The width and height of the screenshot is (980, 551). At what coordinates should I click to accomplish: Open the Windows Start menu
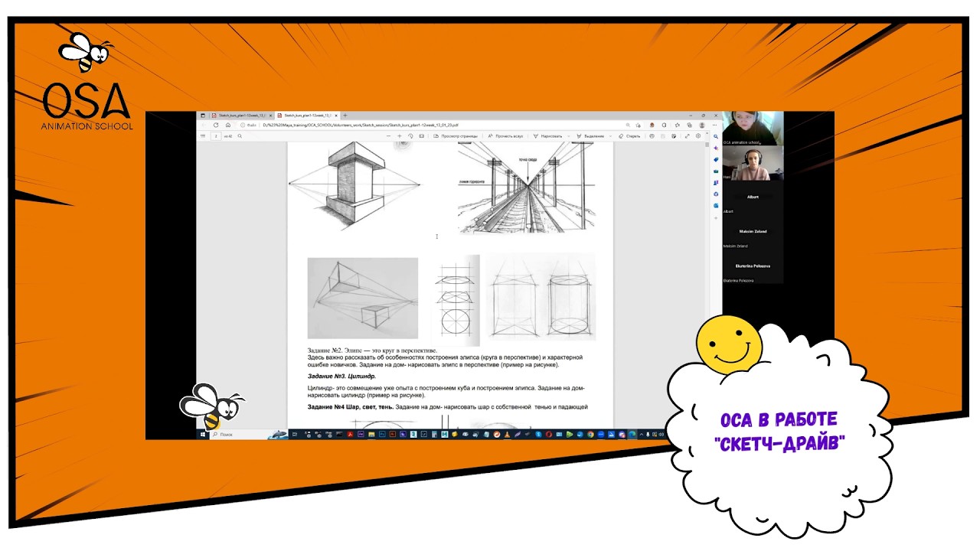203,434
